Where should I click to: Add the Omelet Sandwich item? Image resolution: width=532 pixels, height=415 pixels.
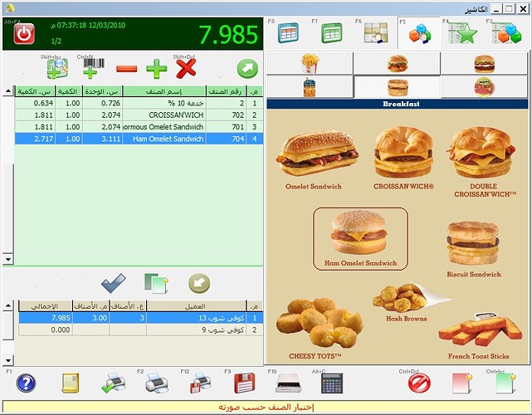pos(315,159)
